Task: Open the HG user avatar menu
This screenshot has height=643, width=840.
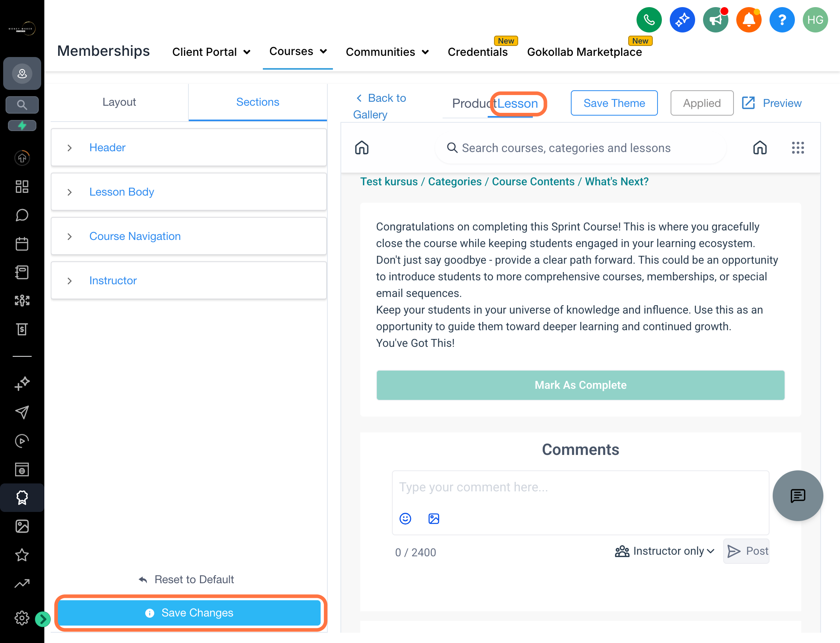Action: coord(815,20)
